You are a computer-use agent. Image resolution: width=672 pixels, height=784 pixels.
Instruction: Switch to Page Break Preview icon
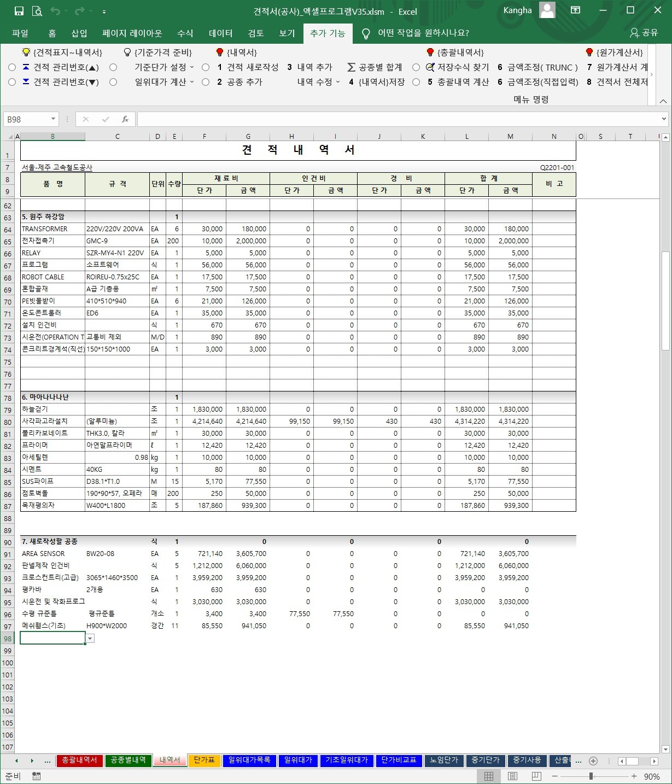536,776
